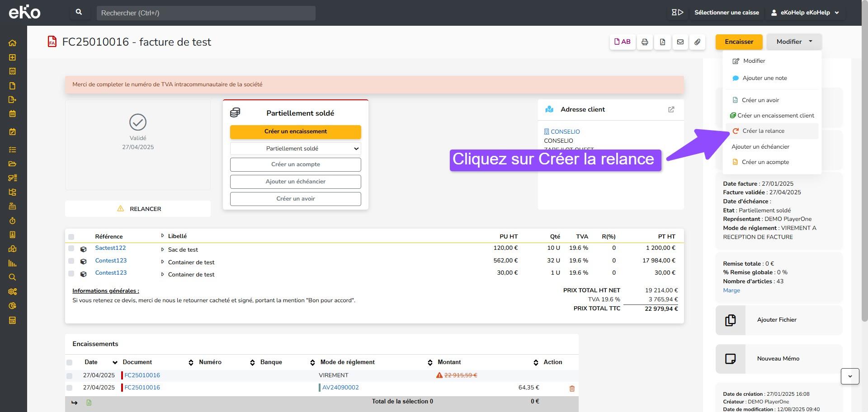Screen dimensions: 868x412
Task: Check the box for the Sactest122 line
Action: pos(71,248)
